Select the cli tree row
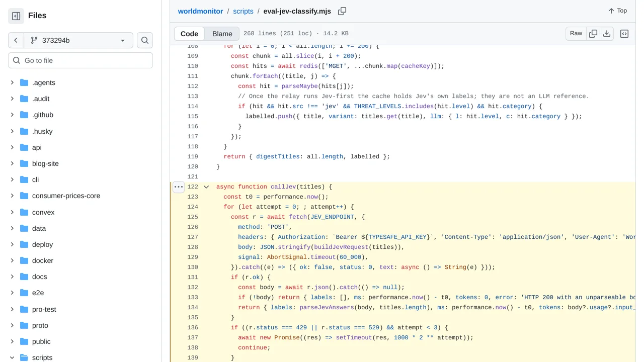Viewport: 644px width, 362px height. coord(80,179)
